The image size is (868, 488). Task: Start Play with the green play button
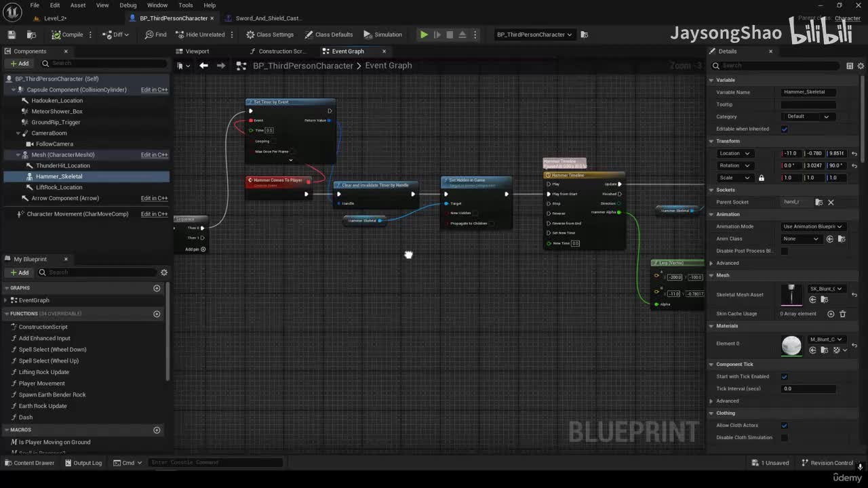[x=424, y=35]
